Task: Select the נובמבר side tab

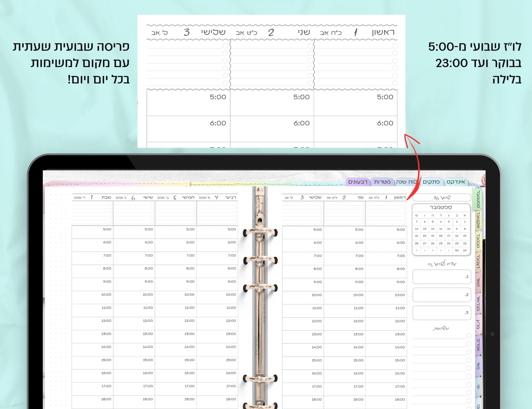Action: 478,241
